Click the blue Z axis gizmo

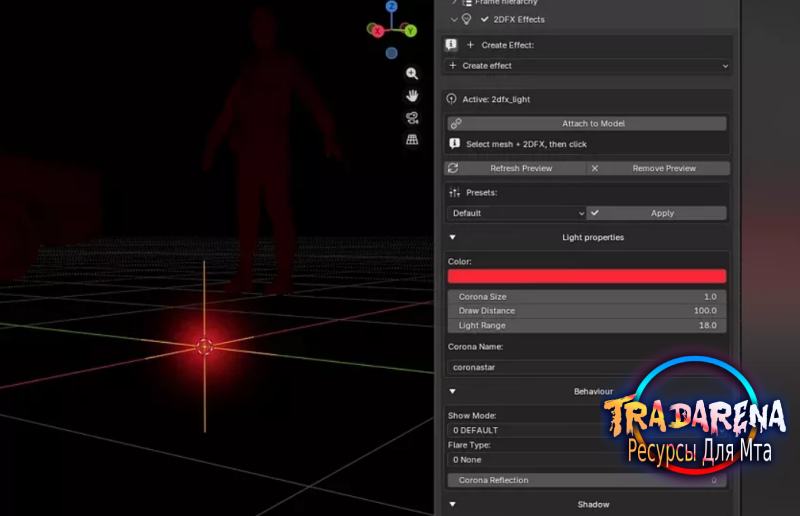(x=391, y=6)
